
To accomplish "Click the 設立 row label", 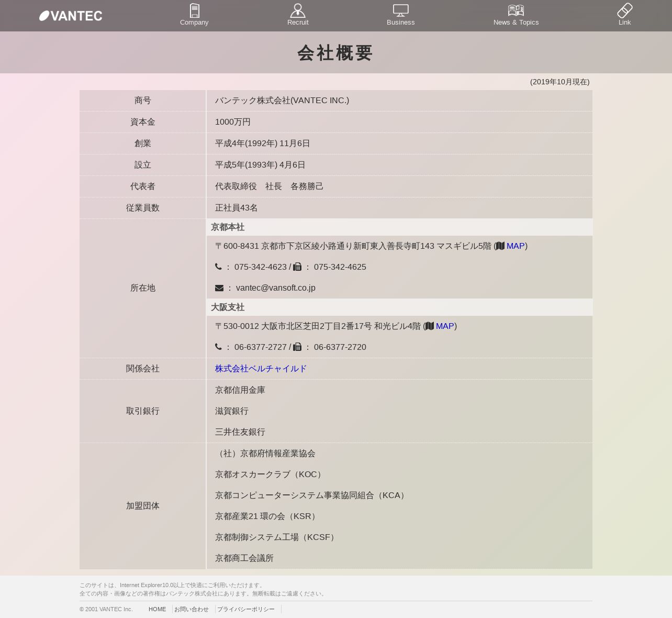I will point(143,165).
